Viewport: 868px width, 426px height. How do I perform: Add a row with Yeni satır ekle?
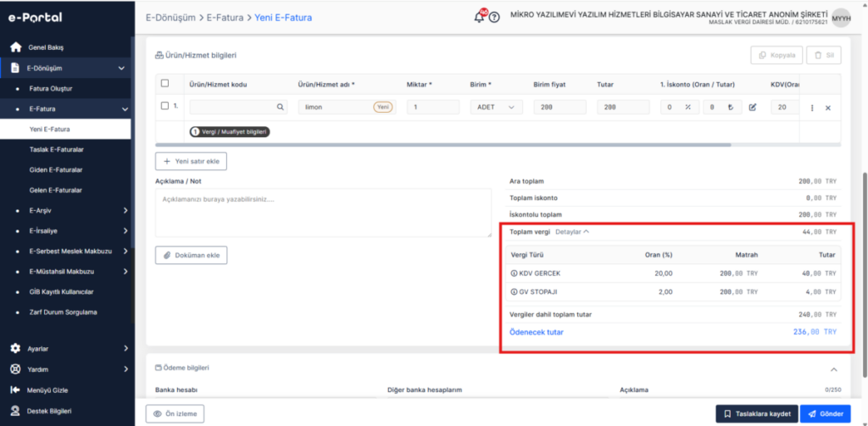(191, 162)
